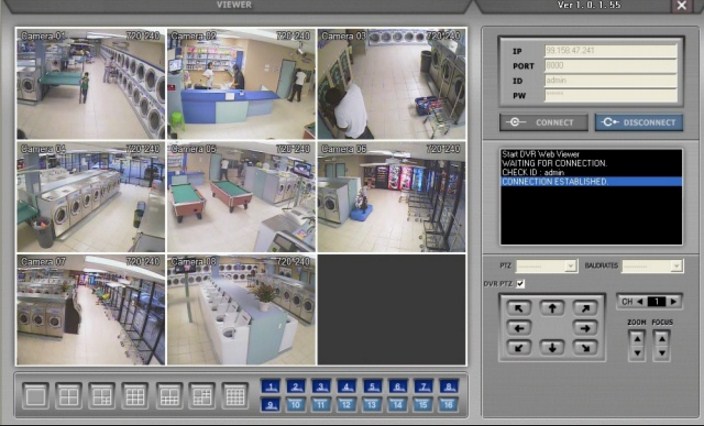Viewport: 704px width, 426px height.
Task: Open the BAUDRATES dropdown
Action: click(652, 266)
